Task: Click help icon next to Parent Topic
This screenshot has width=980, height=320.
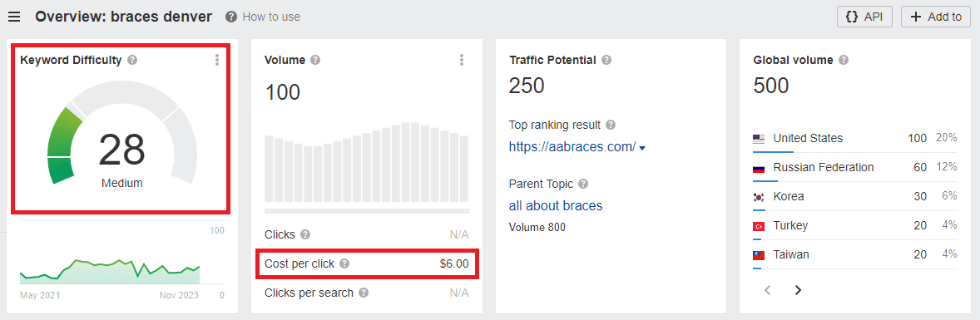Action: click(x=583, y=184)
